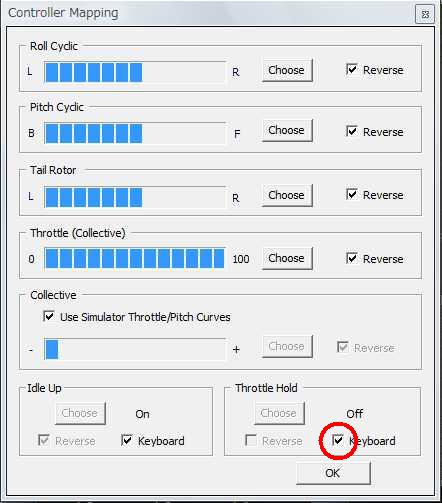
Task: Click Choose button for Pitch Cyclic
Action: [x=287, y=130]
